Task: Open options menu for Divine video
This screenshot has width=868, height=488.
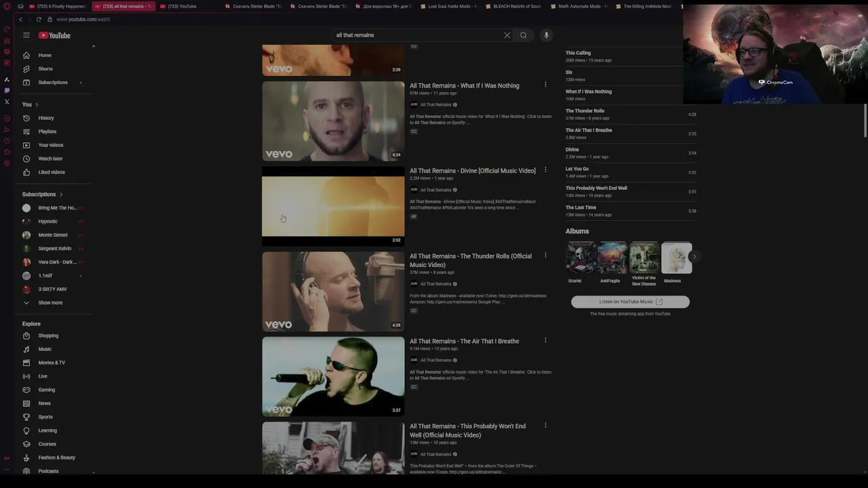Action: [545, 170]
